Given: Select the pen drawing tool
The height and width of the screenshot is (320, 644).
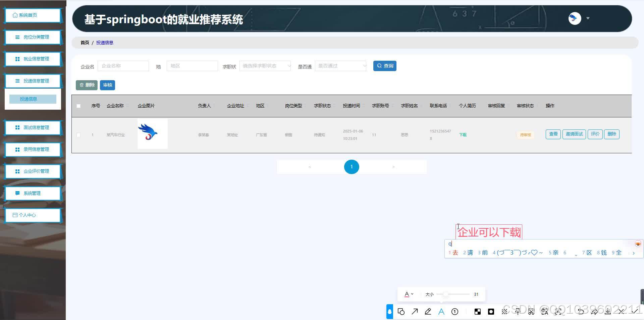Looking at the screenshot, I should click(428, 312).
